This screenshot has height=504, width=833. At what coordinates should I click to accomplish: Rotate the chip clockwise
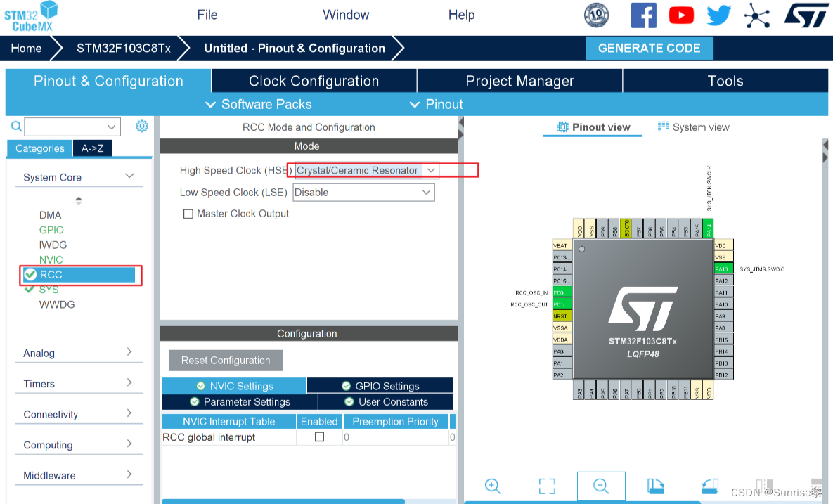click(x=656, y=486)
